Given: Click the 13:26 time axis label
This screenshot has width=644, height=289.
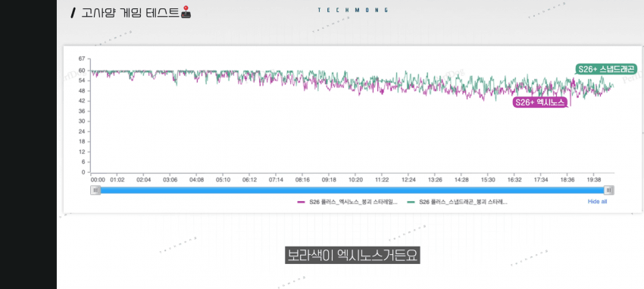Looking at the screenshot, I should point(435,180).
